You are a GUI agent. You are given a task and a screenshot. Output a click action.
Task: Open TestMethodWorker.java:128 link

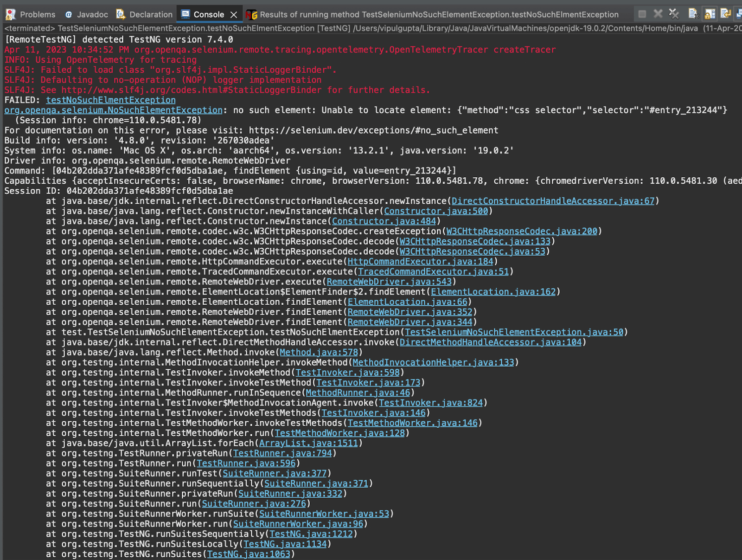[340, 433]
